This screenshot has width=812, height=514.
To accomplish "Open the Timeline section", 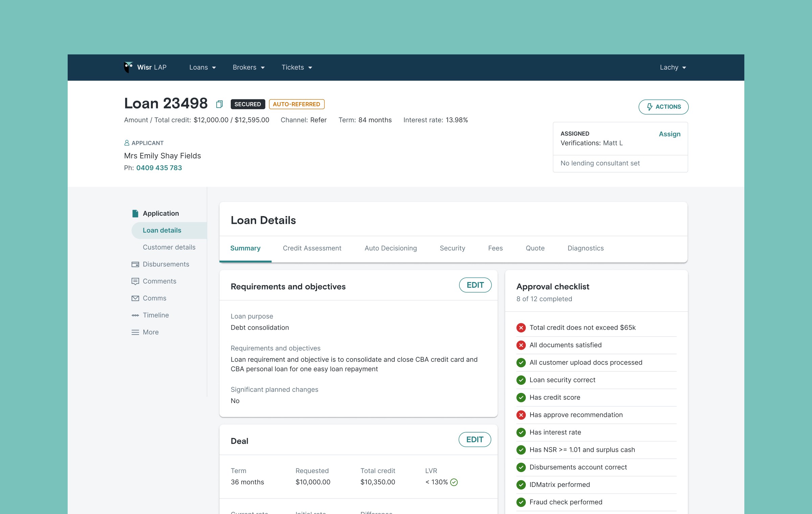I will tap(155, 315).
